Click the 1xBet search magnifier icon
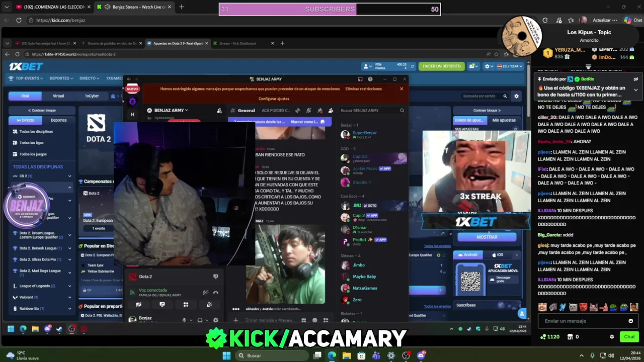 505,96
